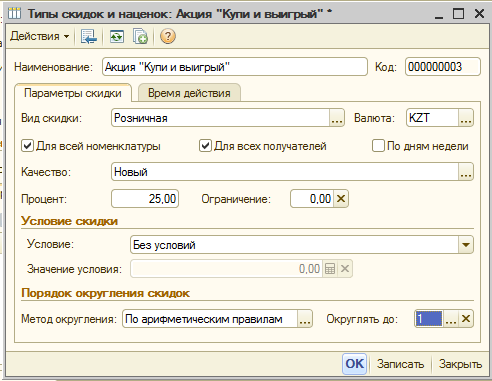The width and height of the screenshot is (492, 381).
Task: Open help with the question mark icon
Action: click(168, 36)
